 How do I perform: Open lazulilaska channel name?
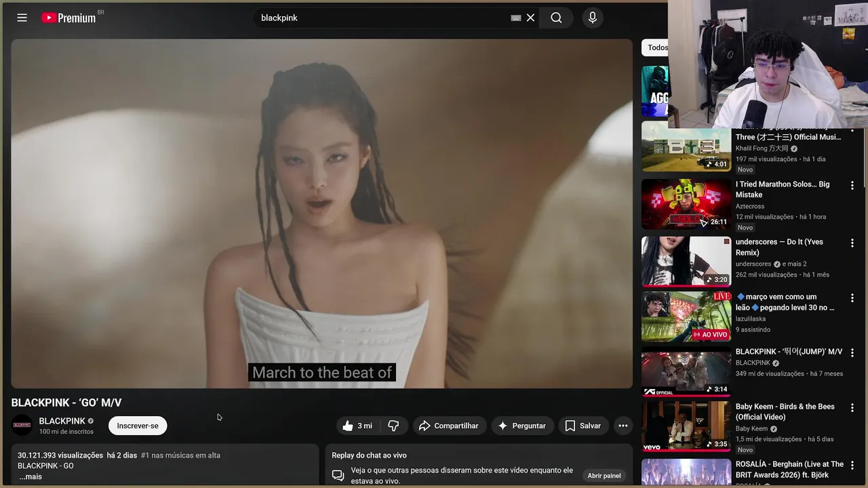tap(751, 319)
